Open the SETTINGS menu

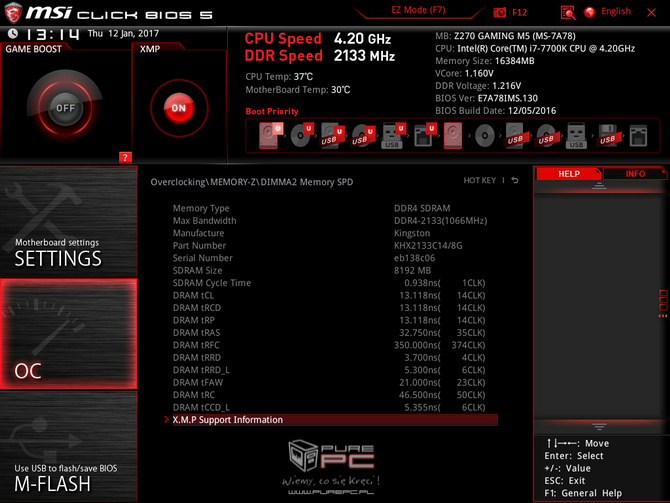(x=69, y=221)
